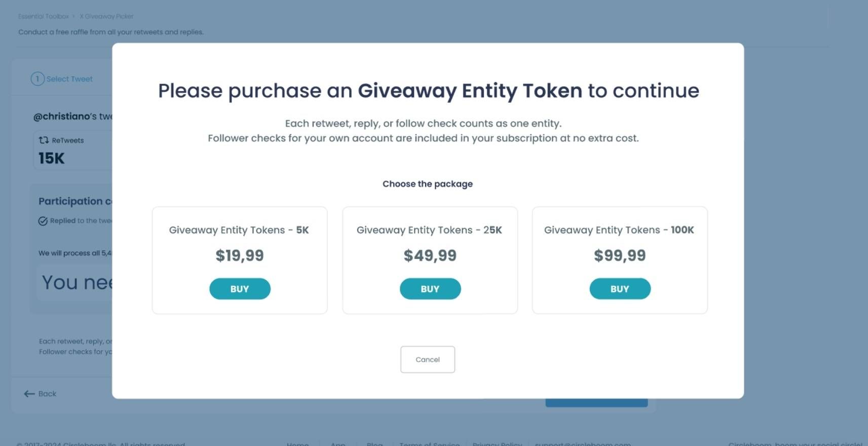View the Privacy Policy page
868x446 pixels.
pos(497,443)
